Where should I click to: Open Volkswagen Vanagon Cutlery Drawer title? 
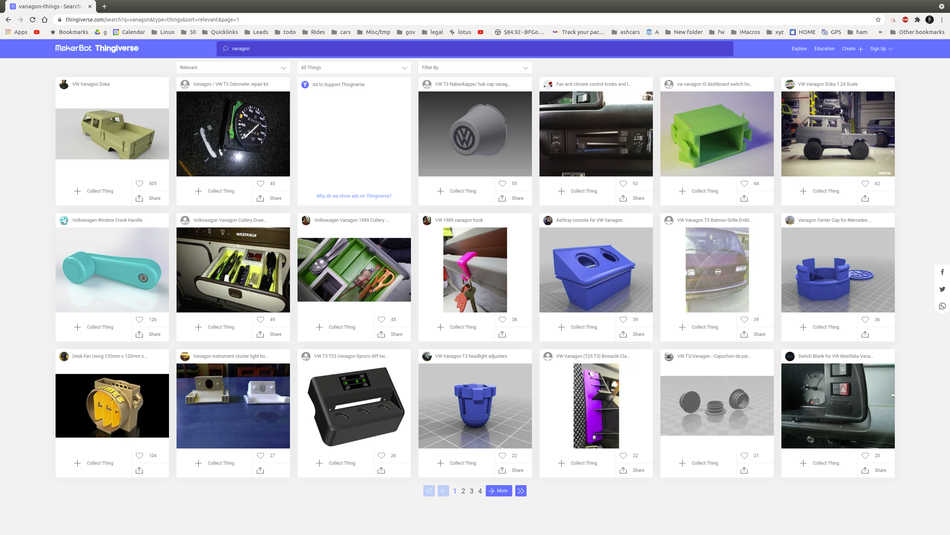229,220
